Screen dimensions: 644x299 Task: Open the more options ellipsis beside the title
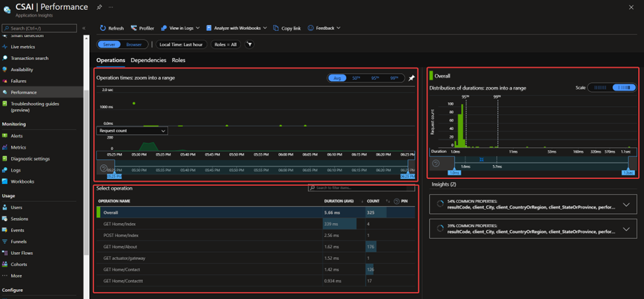click(x=111, y=7)
